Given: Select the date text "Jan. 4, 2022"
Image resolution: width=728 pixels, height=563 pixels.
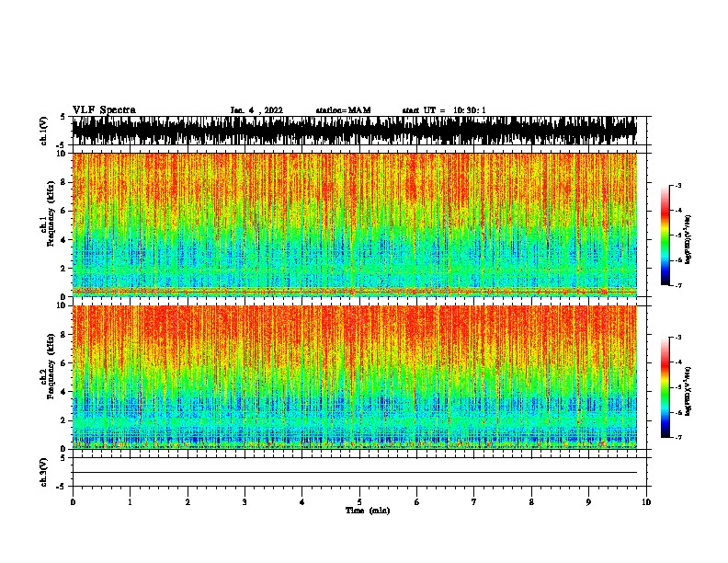Looking at the screenshot, I should point(256,110).
